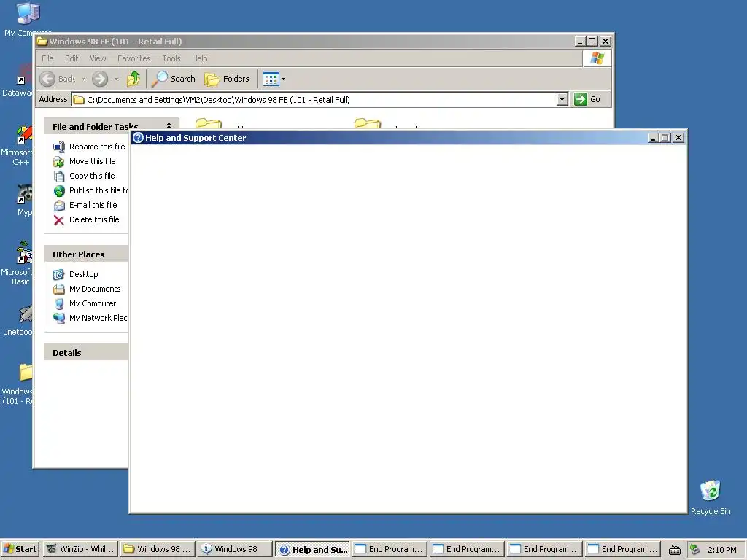Click the Windows flag logo in Explorer
This screenshot has width=747, height=560.
pos(597,58)
